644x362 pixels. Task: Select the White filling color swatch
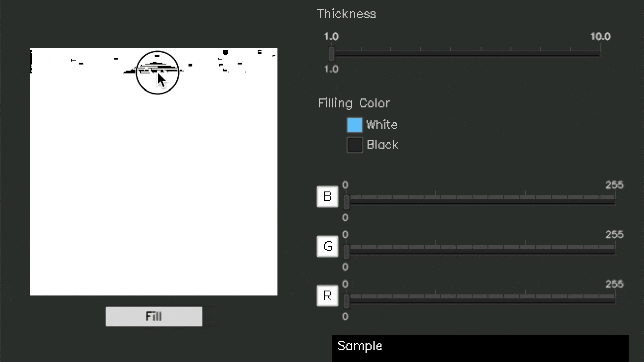(355, 124)
